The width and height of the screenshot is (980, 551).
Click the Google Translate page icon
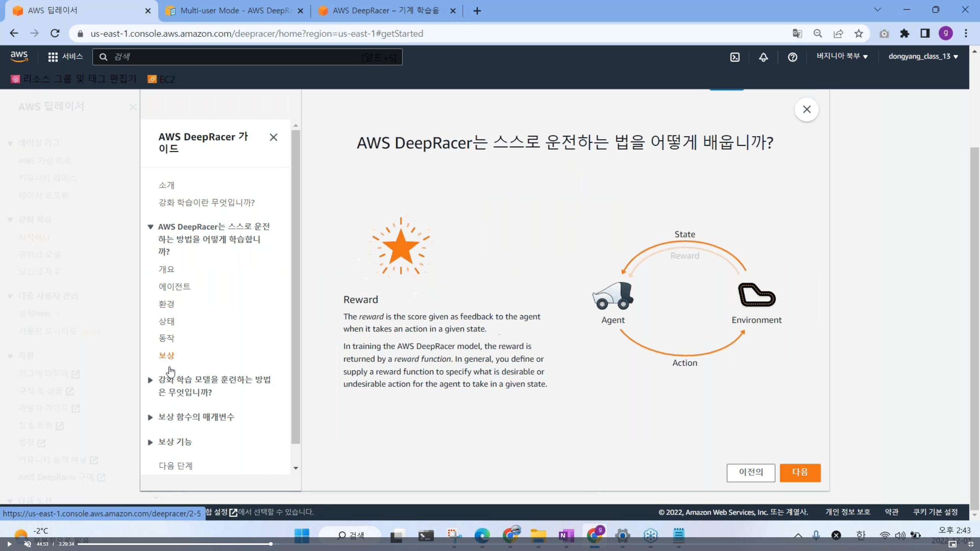(797, 34)
